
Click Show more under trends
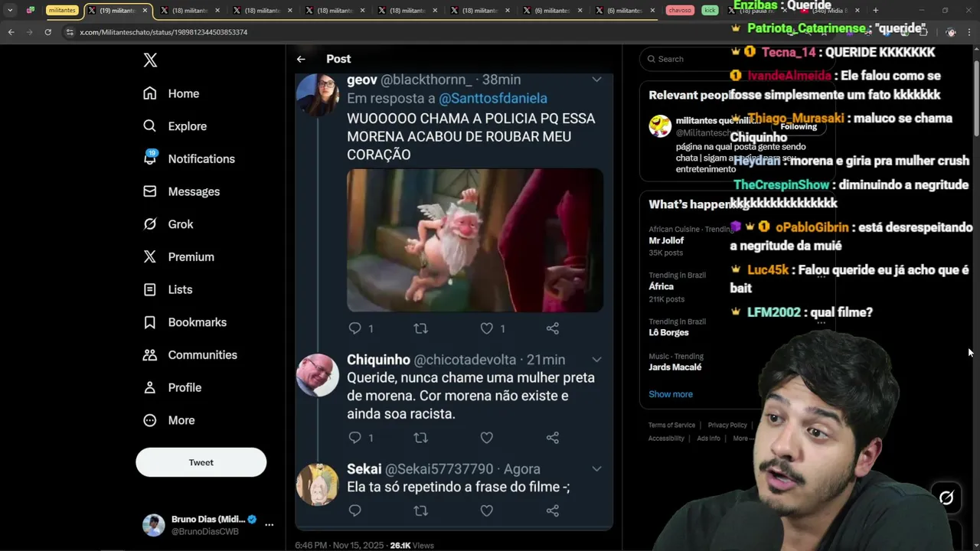(x=671, y=394)
